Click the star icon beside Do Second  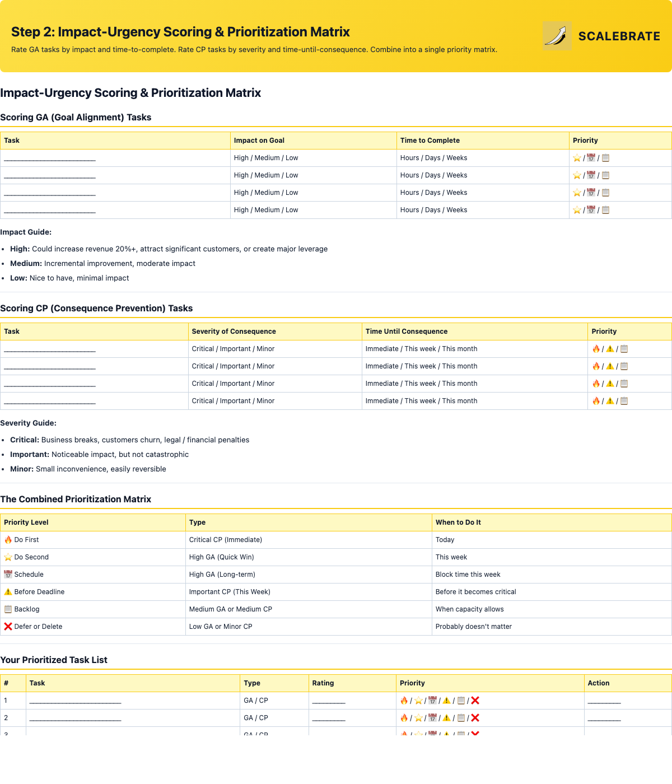[x=8, y=557]
